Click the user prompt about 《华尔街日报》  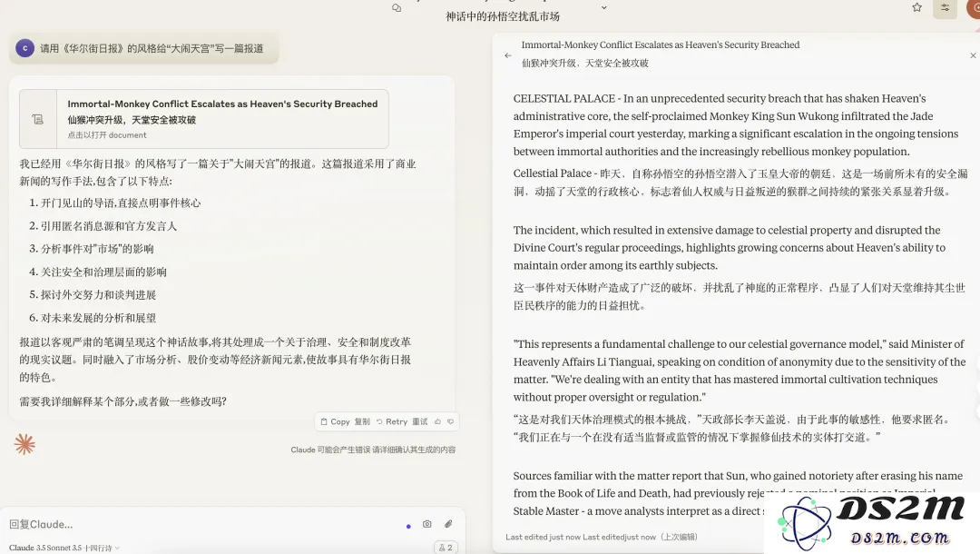point(152,48)
